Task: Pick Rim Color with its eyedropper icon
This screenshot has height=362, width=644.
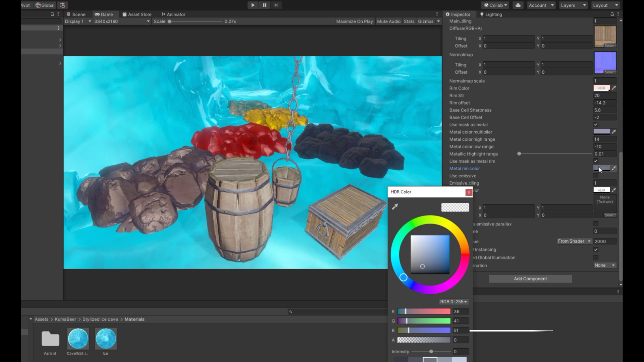Action: point(614,88)
